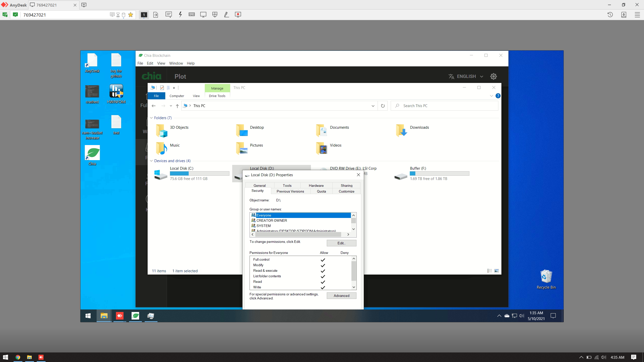Click Advanced permissions button
The image size is (644, 362).
tap(341, 296)
